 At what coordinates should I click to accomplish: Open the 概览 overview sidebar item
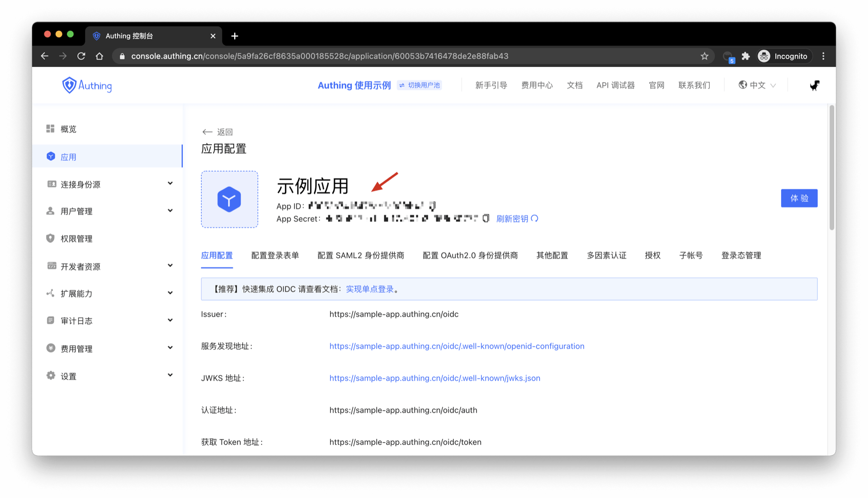(x=68, y=129)
